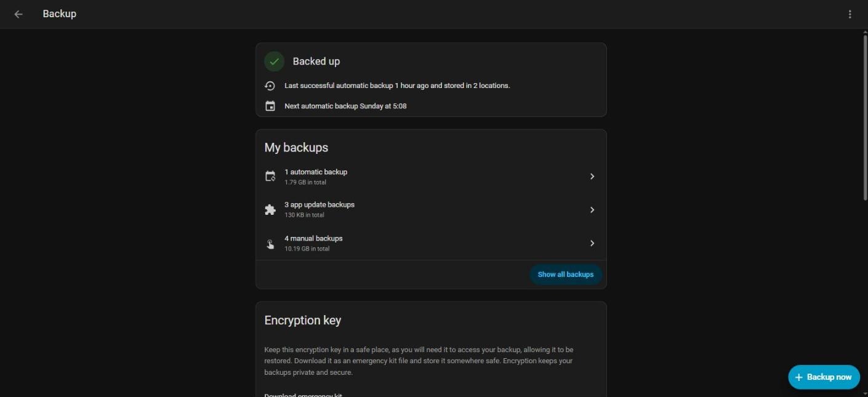
Task: Click the vertical page scrollbar
Action: [865, 117]
